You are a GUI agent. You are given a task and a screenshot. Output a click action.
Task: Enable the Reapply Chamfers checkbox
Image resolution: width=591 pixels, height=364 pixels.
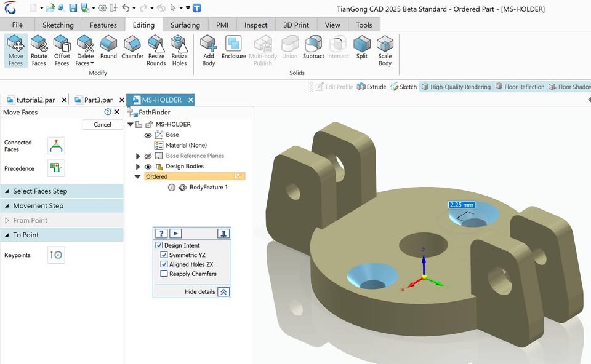point(164,274)
